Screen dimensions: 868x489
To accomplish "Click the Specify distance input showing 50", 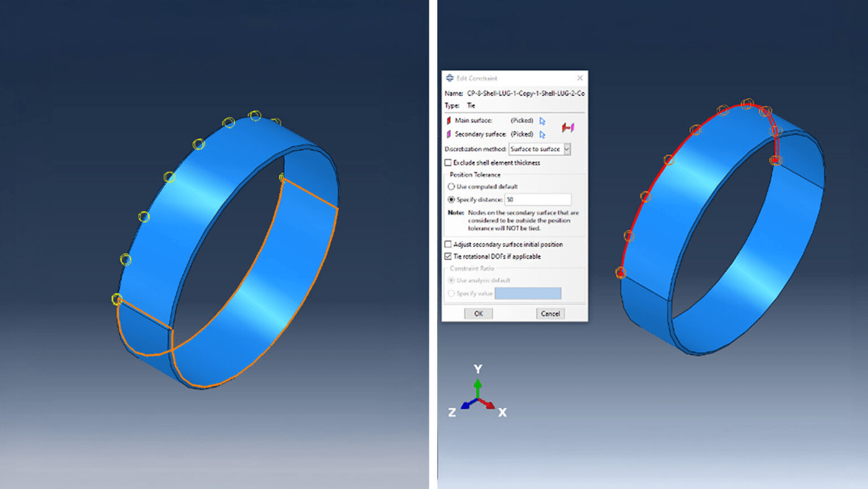I will tap(538, 200).
